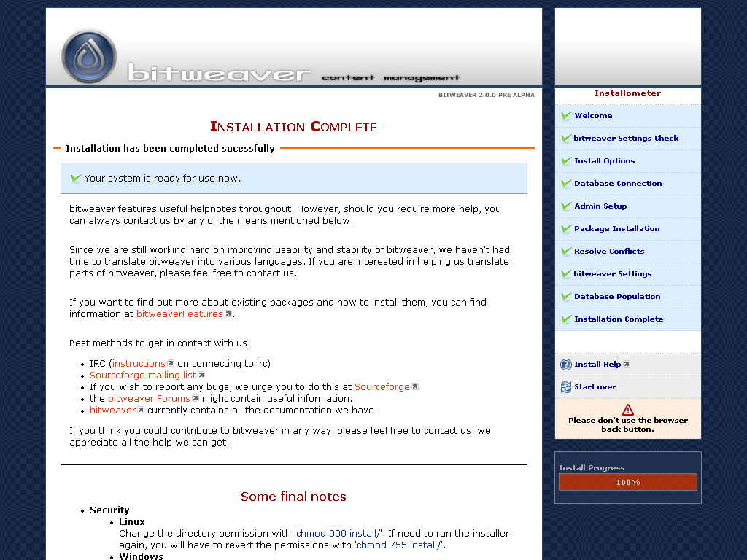Viewport: 747px width, 560px height.
Task: Click the 'chmod 755 install/' command text
Action: click(399, 545)
